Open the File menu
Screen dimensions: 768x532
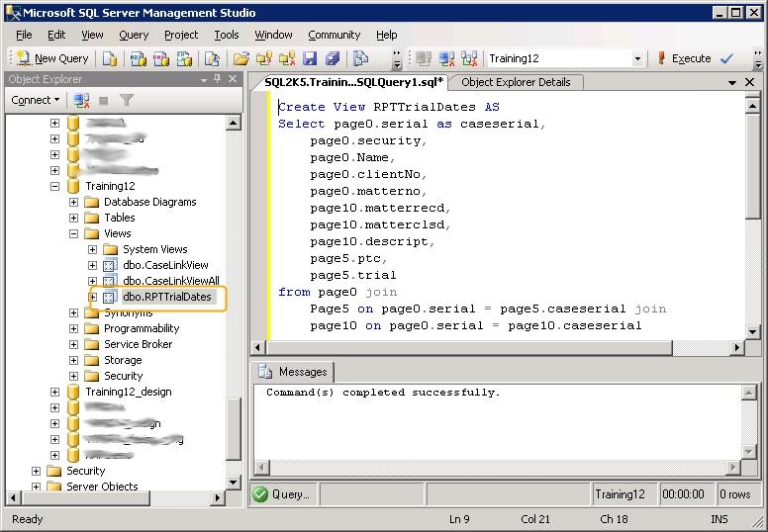click(x=24, y=35)
